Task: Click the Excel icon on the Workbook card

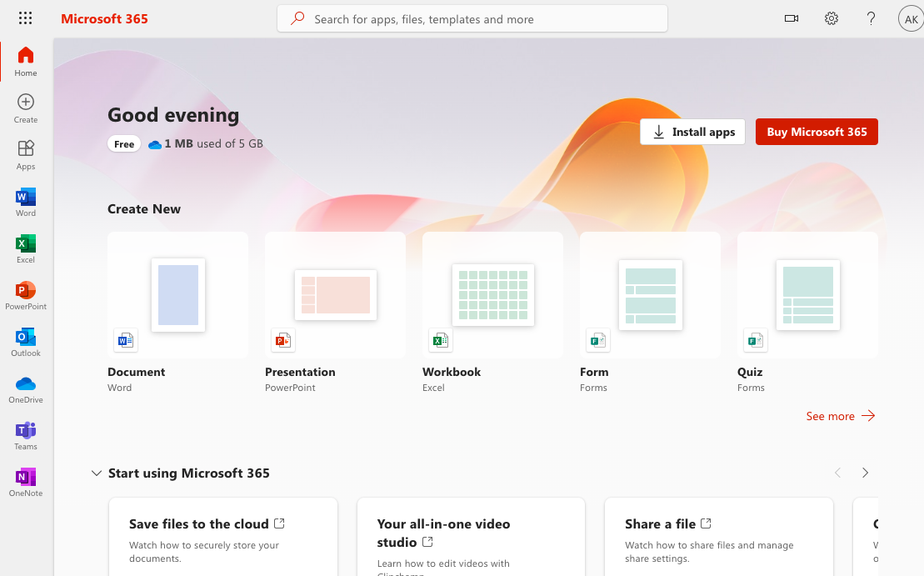Action: coord(440,340)
